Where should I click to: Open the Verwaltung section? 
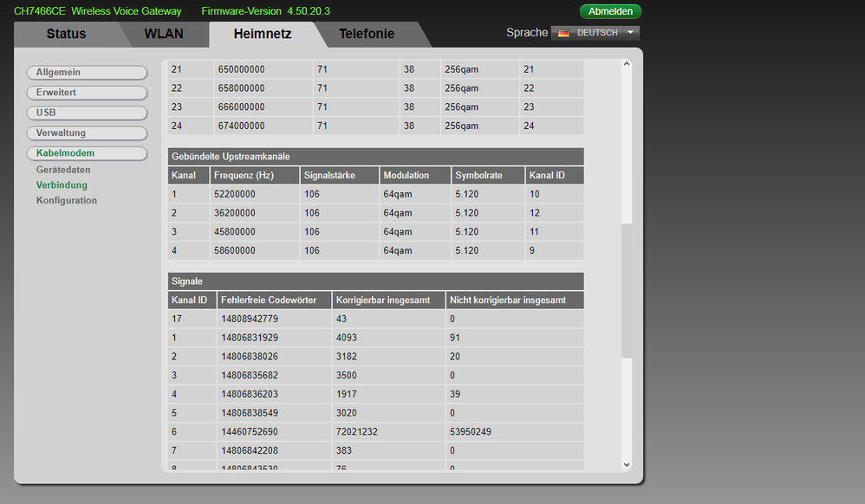tap(88, 132)
